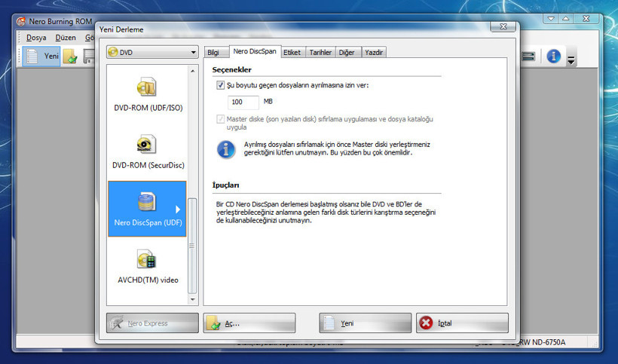Open the DVD disc type dropdown

pos(152,52)
